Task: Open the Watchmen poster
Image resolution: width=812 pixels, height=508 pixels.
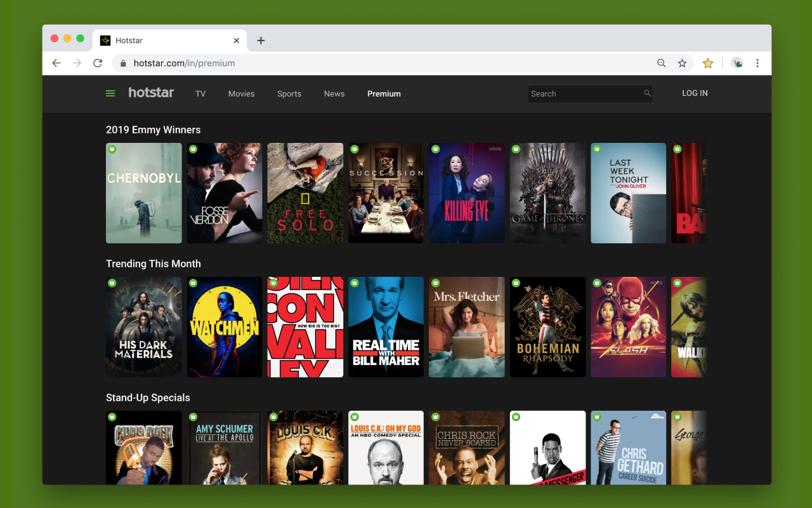Action: tap(225, 327)
